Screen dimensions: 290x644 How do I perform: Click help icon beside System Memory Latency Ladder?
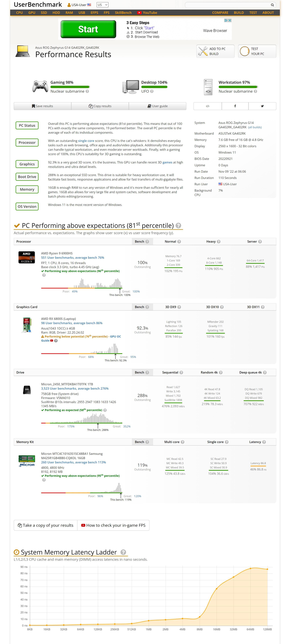pos(123,552)
